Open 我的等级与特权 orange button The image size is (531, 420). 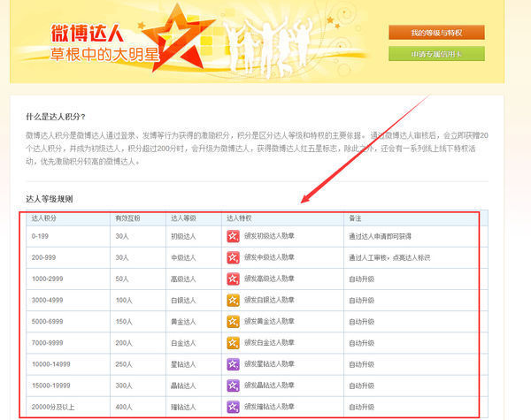click(x=436, y=33)
